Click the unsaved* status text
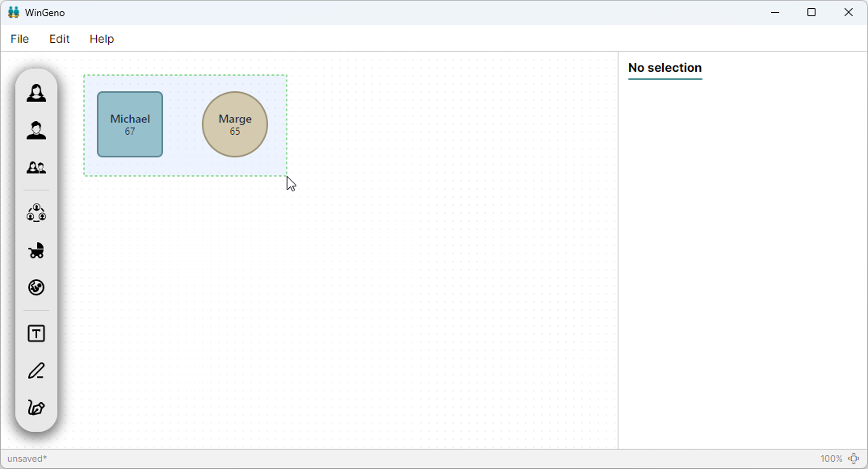 [x=27, y=459]
